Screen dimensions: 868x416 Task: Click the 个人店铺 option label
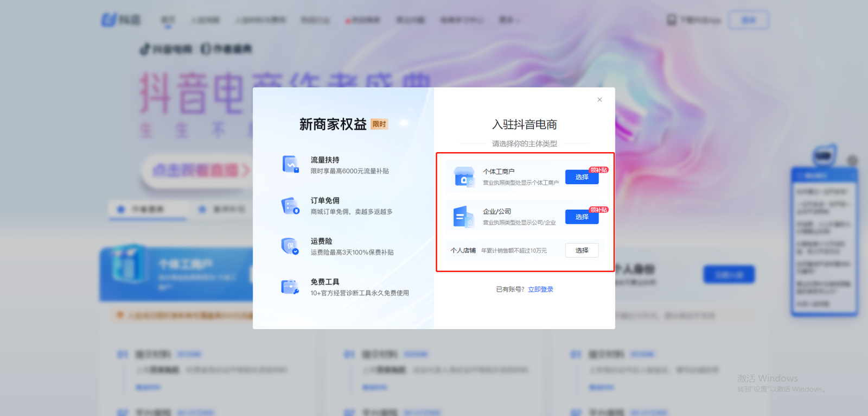(463, 250)
